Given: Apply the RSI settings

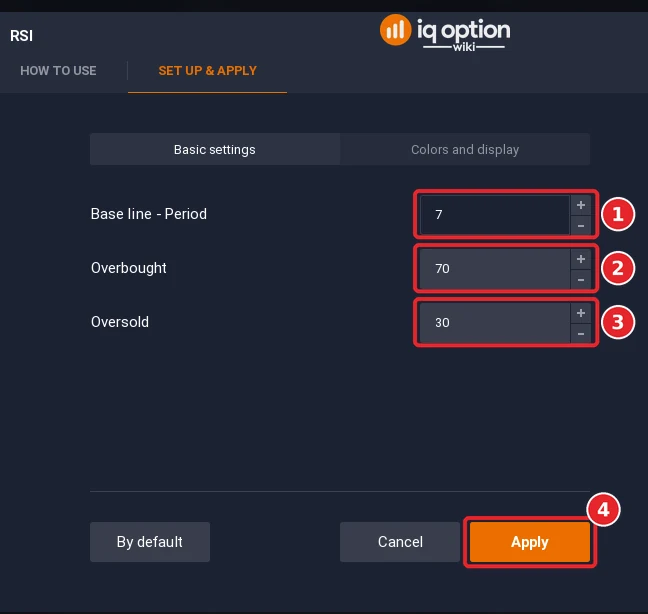Looking at the screenshot, I should click(530, 542).
